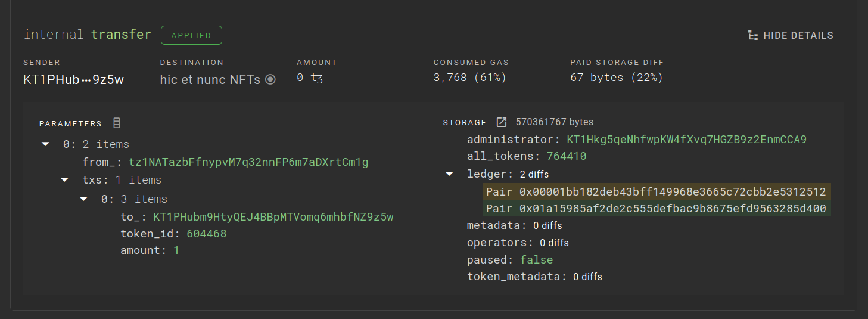This screenshot has height=319, width=868.
Task: Open sender address KT1PHub…9z5w
Action: (73, 79)
